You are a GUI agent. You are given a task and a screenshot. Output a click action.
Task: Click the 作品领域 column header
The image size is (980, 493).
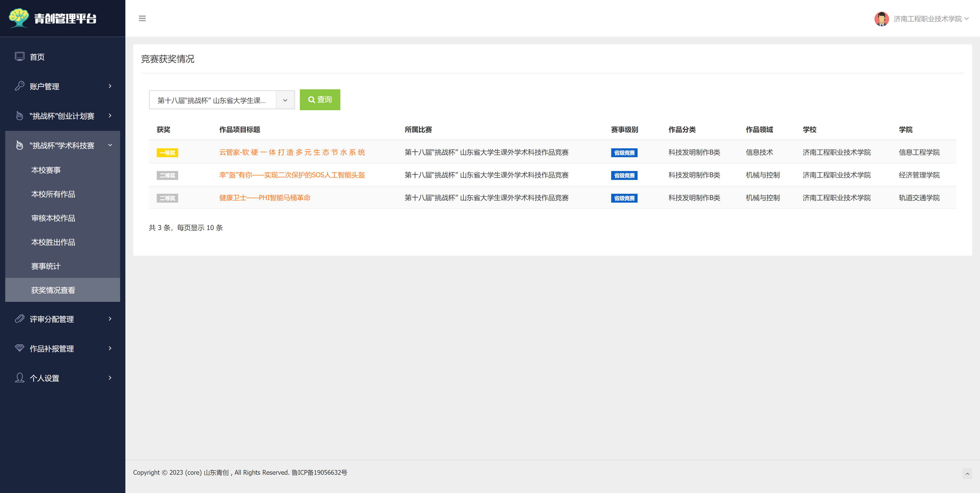759,130
